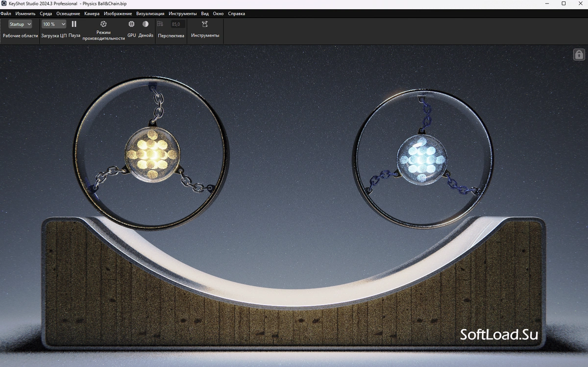Toggle performance mode icon
The height and width of the screenshot is (367, 588).
point(103,24)
